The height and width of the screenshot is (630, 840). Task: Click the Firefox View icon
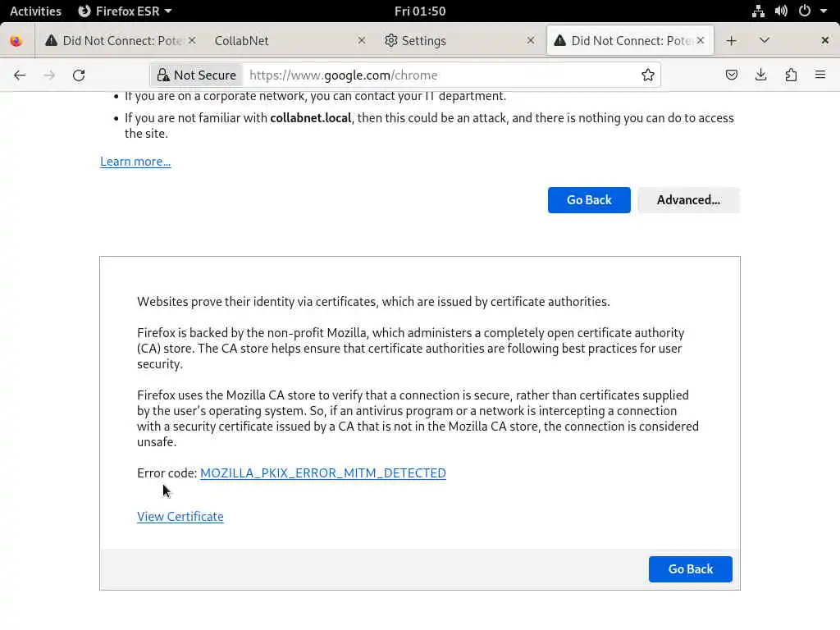click(16, 41)
